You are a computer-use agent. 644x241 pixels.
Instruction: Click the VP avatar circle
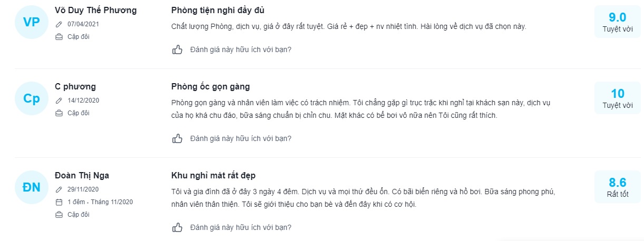point(32,22)
